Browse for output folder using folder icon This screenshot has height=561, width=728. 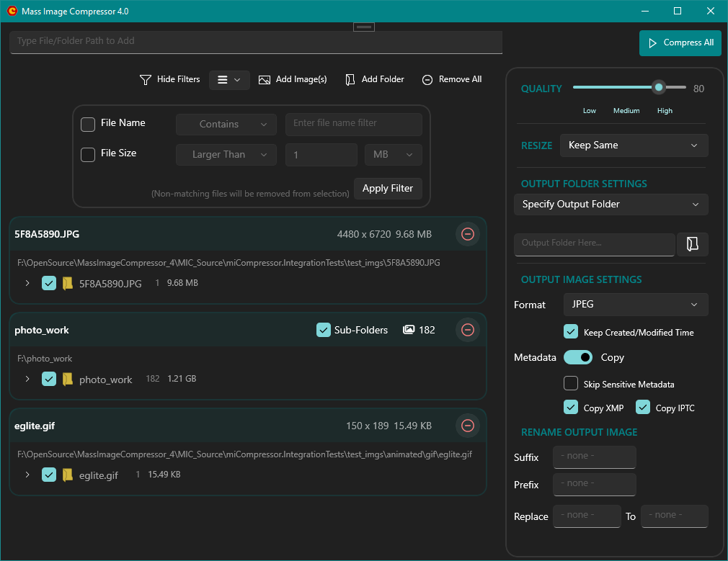pyautogui.click(x=692, y=244)
